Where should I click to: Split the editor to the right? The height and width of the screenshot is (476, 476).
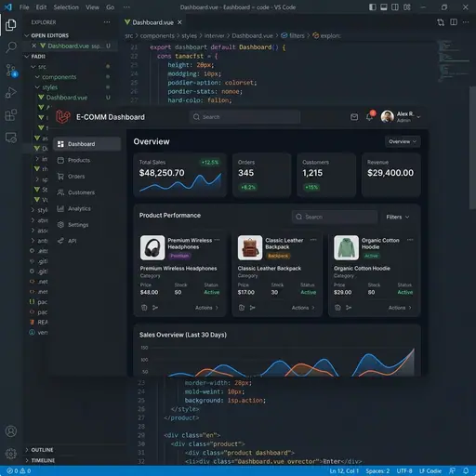tap(454, 22)
